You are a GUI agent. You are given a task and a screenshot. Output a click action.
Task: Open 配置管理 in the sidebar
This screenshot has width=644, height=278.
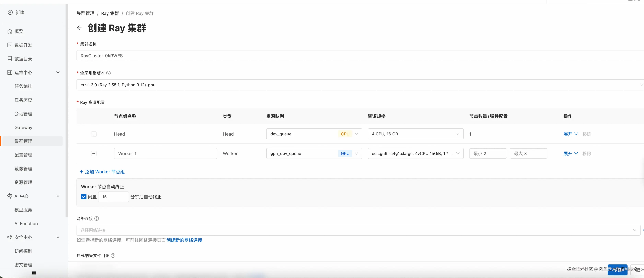pos(23,155)
